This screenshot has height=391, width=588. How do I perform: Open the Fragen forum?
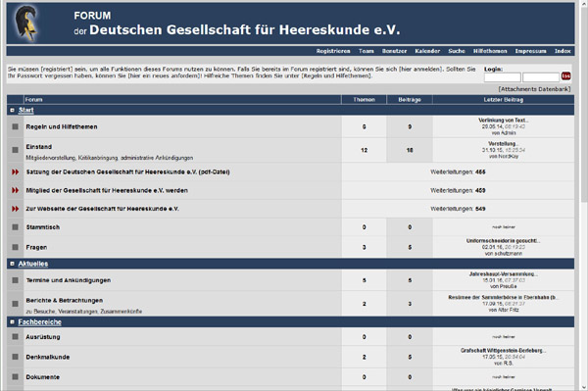pyautogui.click(x=36, y=247)
